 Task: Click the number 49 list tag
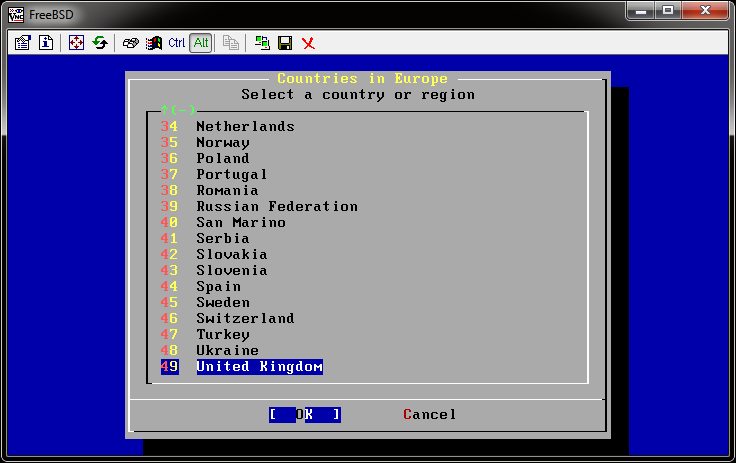pos(169,366)
